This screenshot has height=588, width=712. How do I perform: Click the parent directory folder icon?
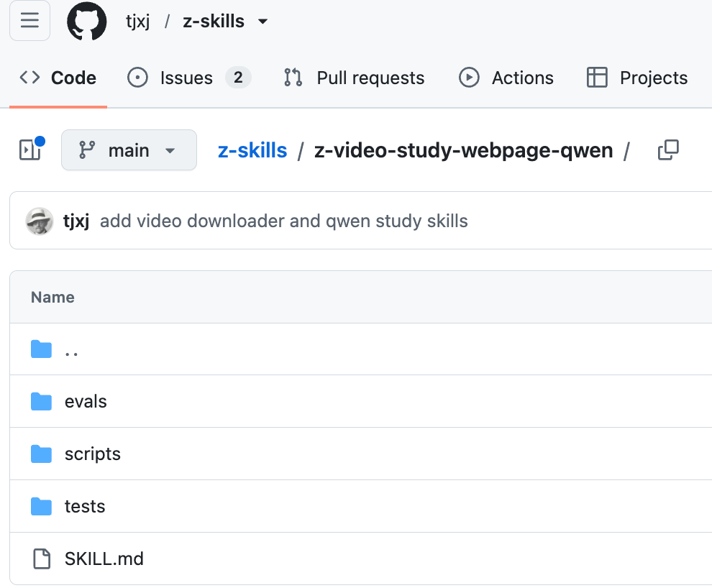(41, 349)
